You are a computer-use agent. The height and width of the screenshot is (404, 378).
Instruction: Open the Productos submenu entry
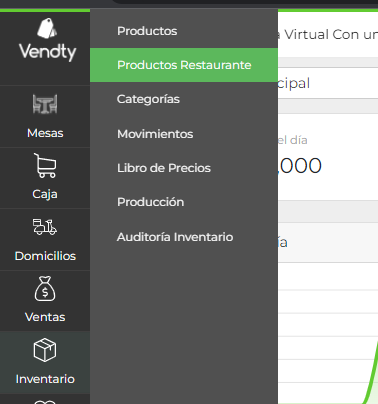coord(147,31)
